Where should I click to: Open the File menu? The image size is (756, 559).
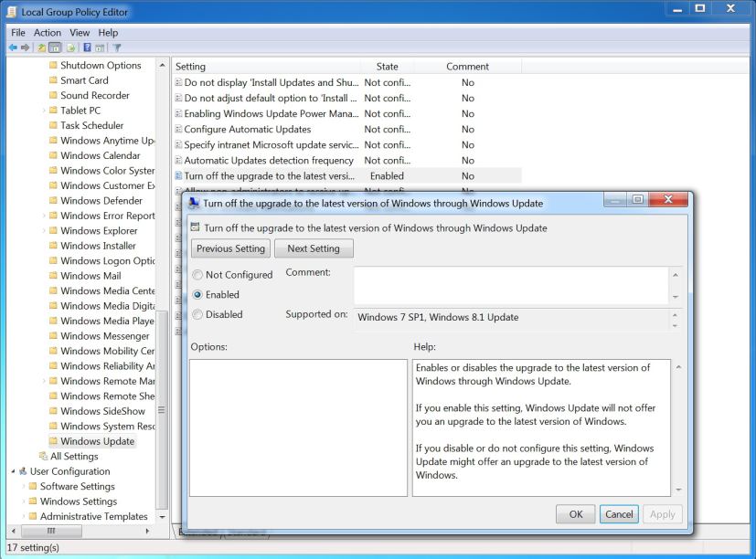point(18,32)
